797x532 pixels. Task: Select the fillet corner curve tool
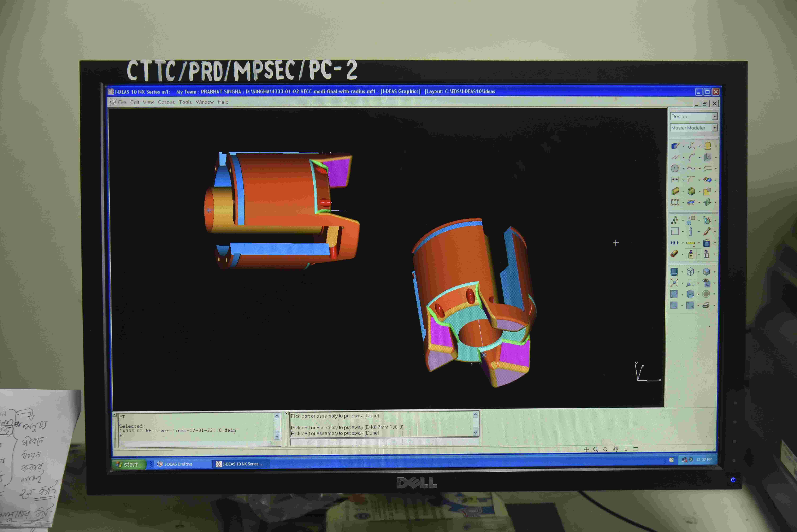(x=691, y=180)
